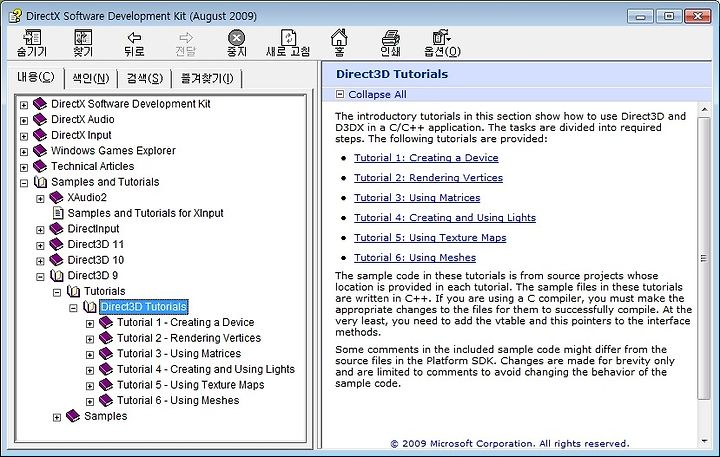Click the open book icon beside Direct3D 9

tap(57, 276)
